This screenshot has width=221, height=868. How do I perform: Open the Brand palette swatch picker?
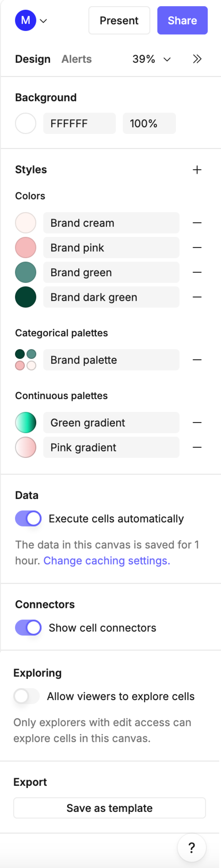26,360
